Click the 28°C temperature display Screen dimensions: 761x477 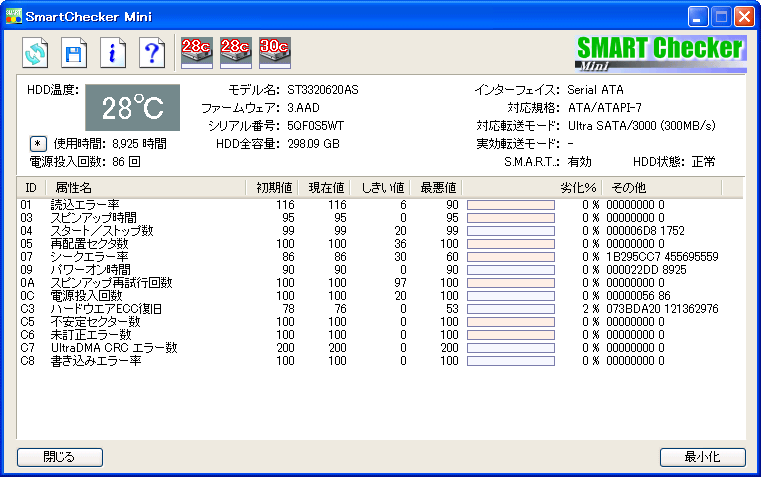tap(132, 107)
